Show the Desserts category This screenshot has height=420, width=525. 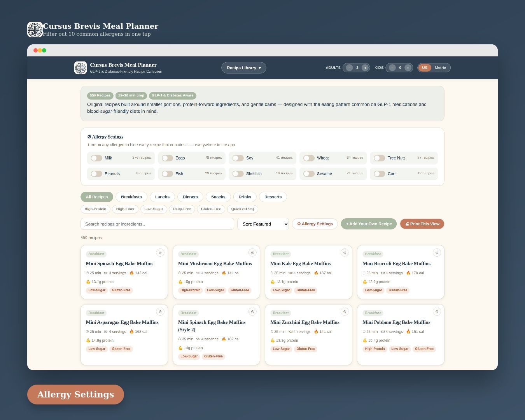pyautogui.click(x=273, y=197)
